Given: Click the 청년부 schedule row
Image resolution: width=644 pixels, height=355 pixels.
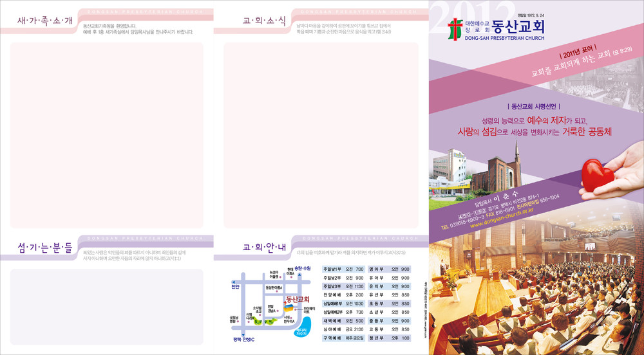Looking at the screenshot, I should tap(388, 338).
